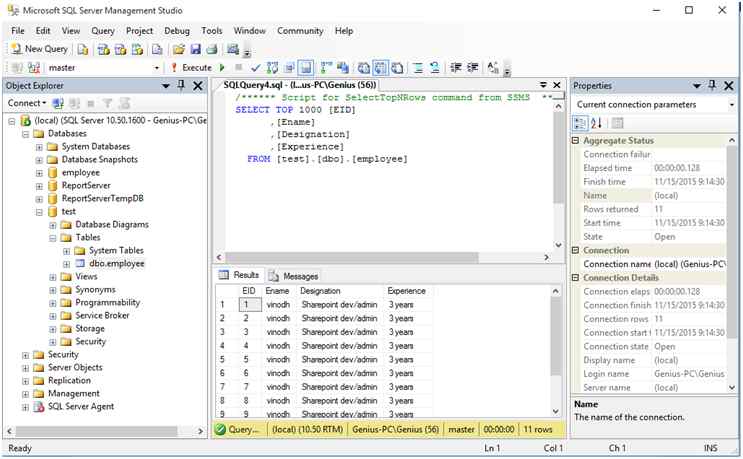Click the Parse checkmark icon
This screenshot has height=459, width=743.
point(255,68)
